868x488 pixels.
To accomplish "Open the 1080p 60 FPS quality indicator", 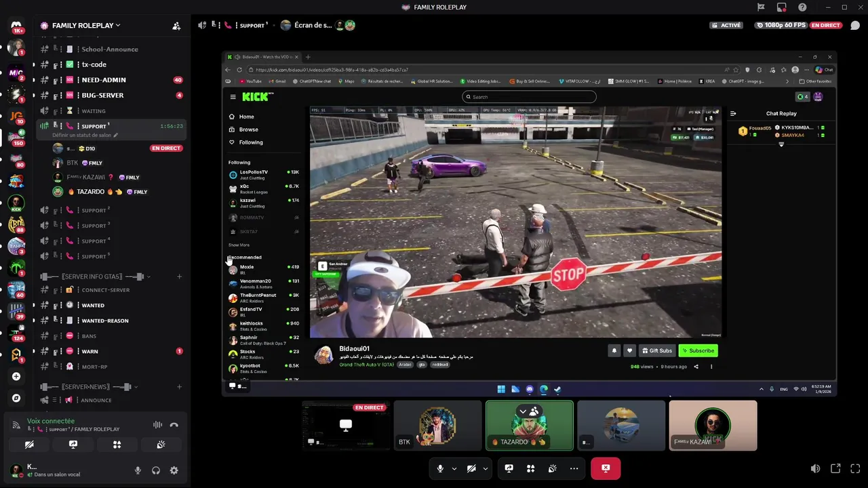I will (x=781, y=25).
